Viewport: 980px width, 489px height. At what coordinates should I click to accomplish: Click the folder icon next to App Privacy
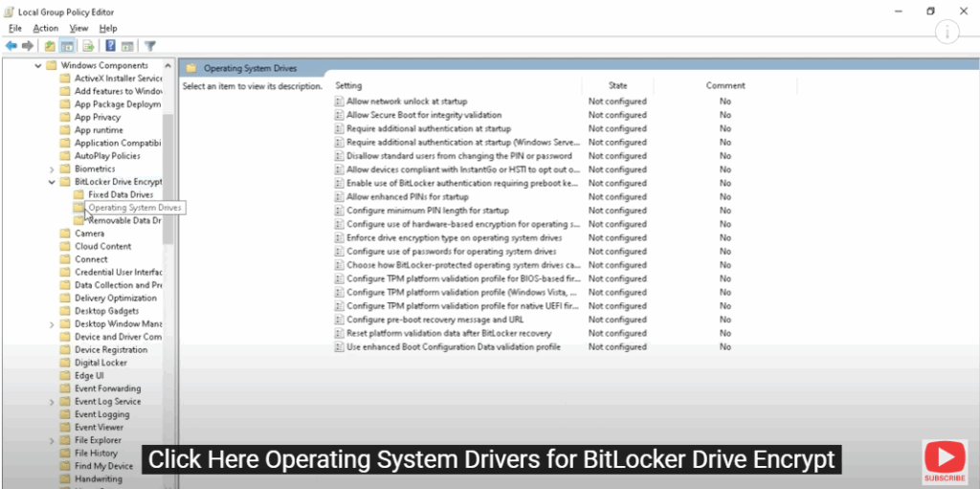pos(65,117)
